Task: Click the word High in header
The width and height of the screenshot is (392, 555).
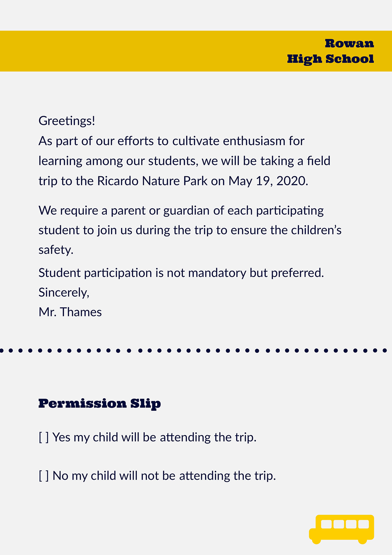Action: point(304,59)
